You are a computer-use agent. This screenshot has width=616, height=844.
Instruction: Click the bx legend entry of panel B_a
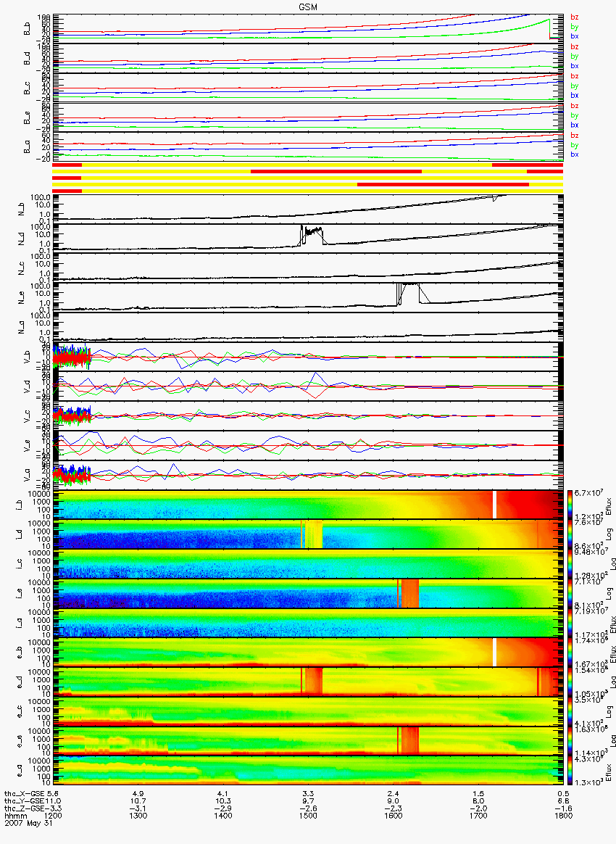click(575, 154)
